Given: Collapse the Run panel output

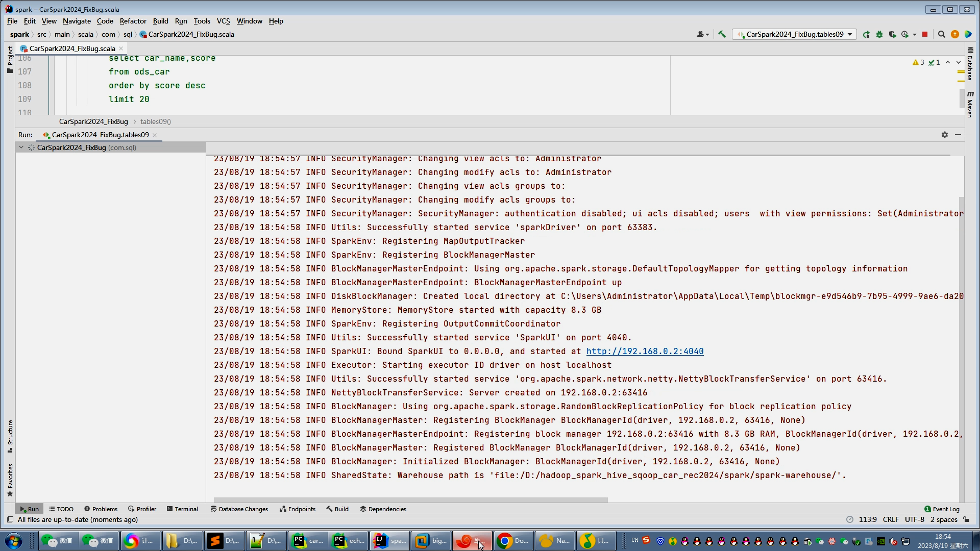Looking at the screenshot, I should (959, 135).
